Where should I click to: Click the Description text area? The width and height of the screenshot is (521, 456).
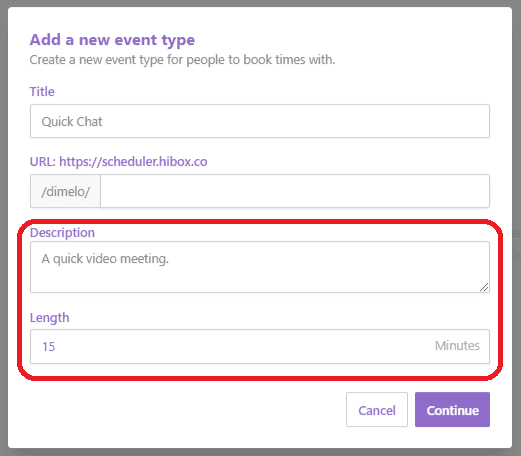pyautogui.click(x=260, y=267)
